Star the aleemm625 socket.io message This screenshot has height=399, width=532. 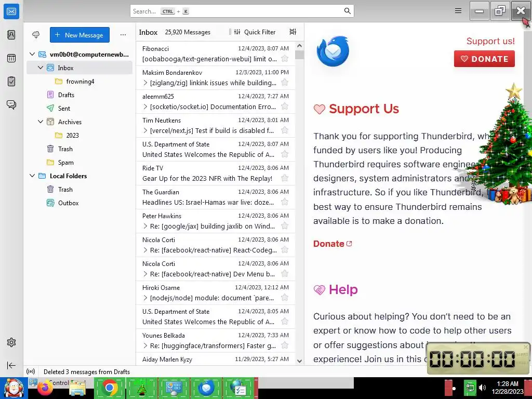pyautogui.click(x=285, y=107)
